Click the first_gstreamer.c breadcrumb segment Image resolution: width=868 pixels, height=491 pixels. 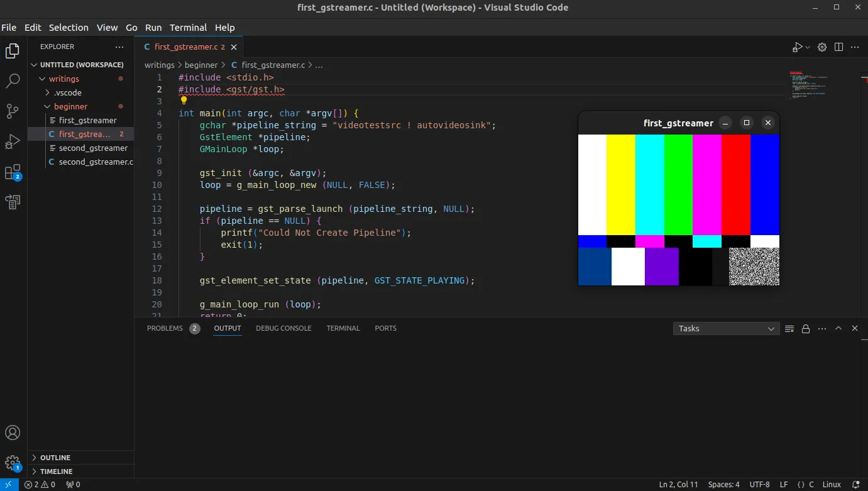pos(268,65)
